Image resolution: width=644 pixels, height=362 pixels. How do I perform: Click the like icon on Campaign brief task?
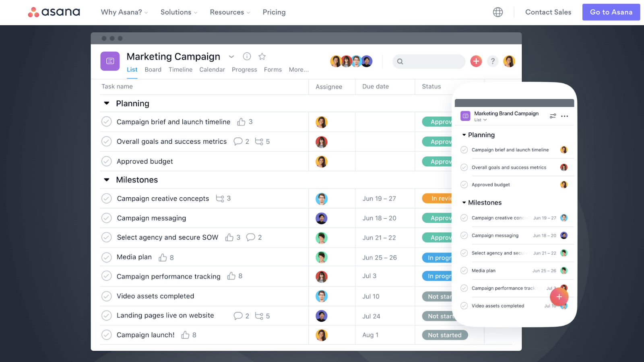point(241,122)
